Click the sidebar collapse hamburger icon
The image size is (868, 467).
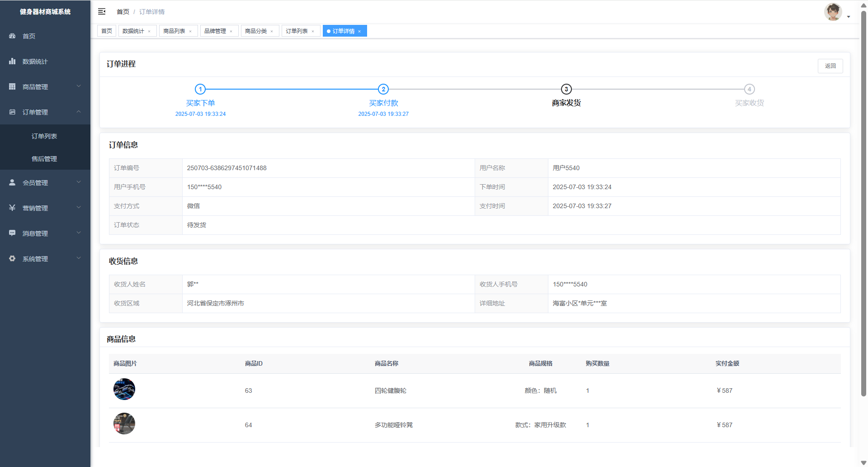[x=102, y=12]
